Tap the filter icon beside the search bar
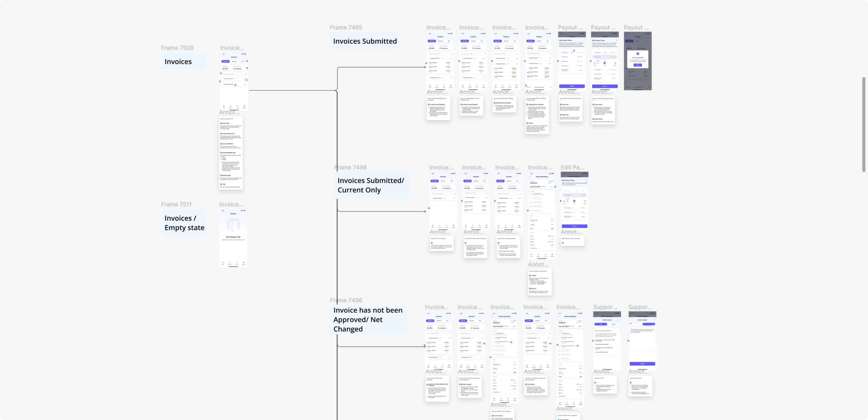Viewport: 868px width, 420px height. pyautogui.click(x=246, y=74)
